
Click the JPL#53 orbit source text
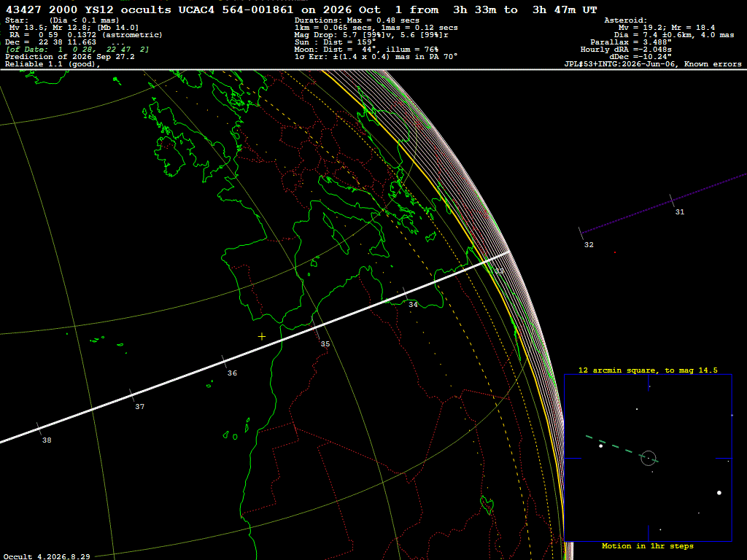(653, 64)
